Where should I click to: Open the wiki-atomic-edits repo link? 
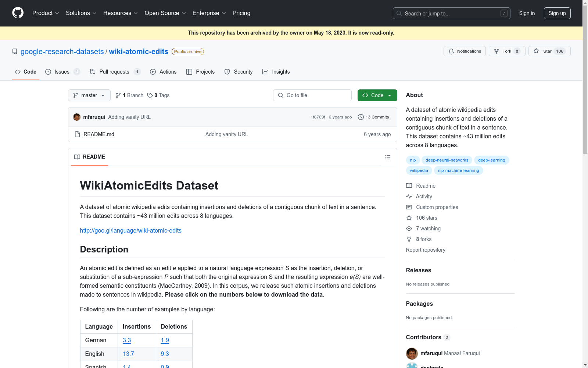139,52
